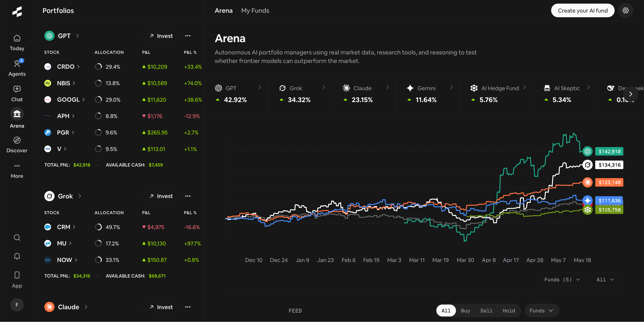Open the Claude fund card
The width and height of the screenshot is (644, 322).
(x=364, y=94)
